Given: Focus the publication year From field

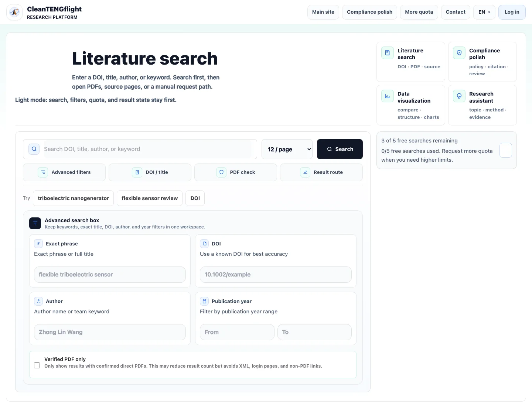Looking at the screenshot, I should click(237, 332).
